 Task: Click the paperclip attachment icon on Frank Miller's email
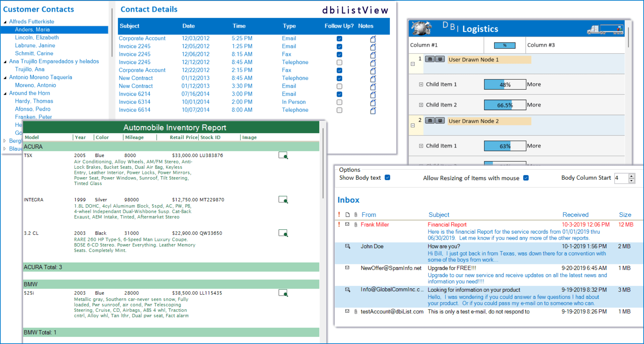[x=355, y=224]
